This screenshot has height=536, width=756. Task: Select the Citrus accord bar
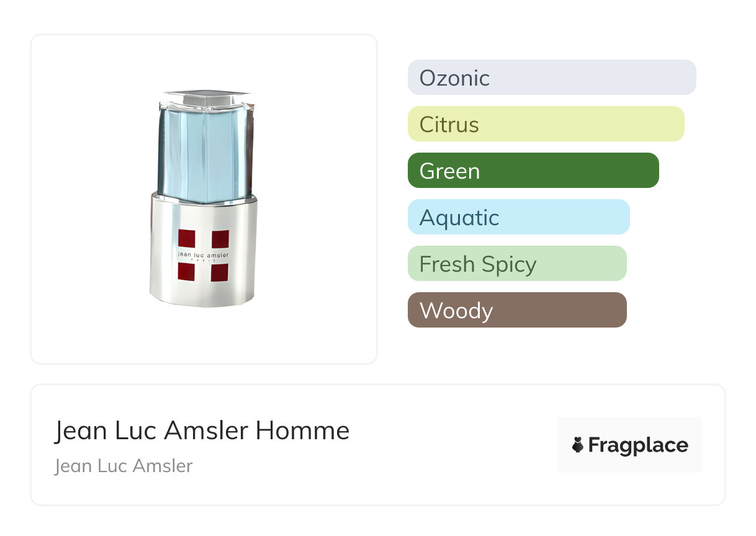point(546,124)
